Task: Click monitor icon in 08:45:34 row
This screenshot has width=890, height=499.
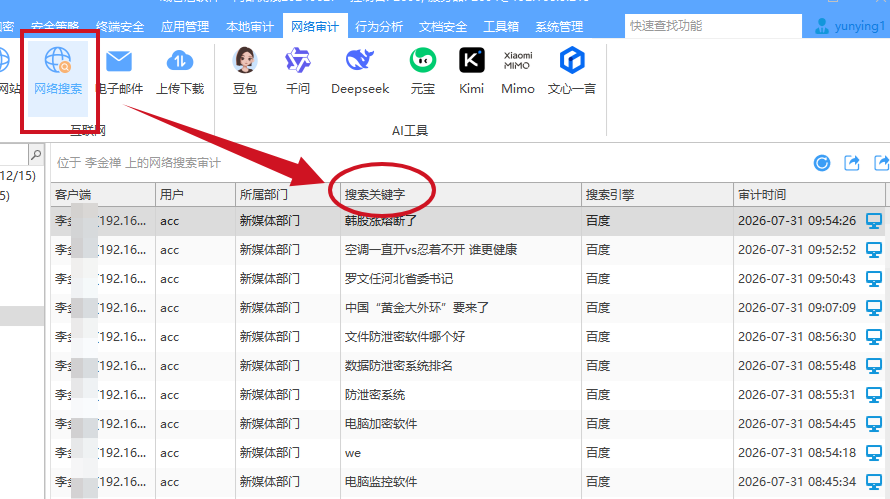Action: 874,481
